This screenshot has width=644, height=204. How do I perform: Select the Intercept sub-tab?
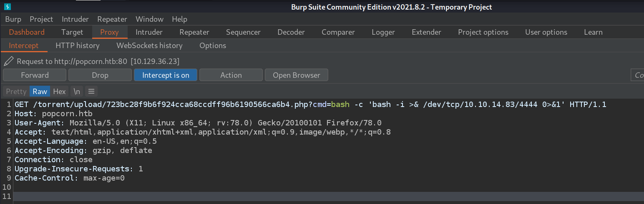pos(24,46)
